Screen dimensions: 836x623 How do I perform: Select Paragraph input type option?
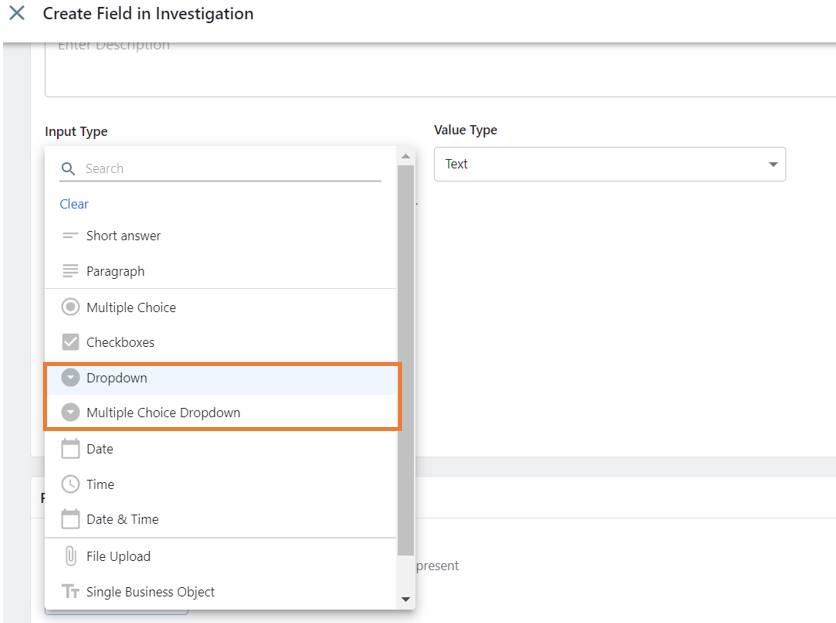pos(115,271)
